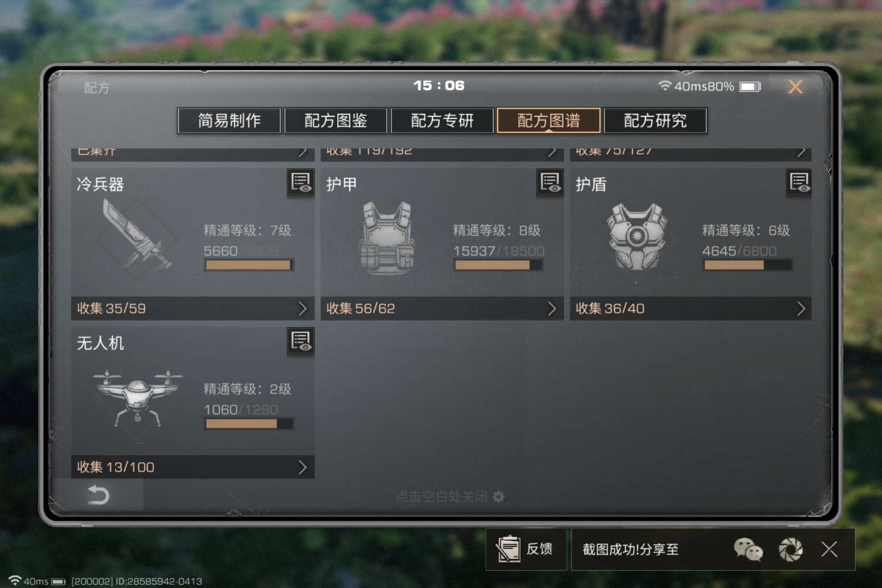Switch to 配方研究 tab
This screenshot has width=882, height=588.
click(x=655, y=120)
